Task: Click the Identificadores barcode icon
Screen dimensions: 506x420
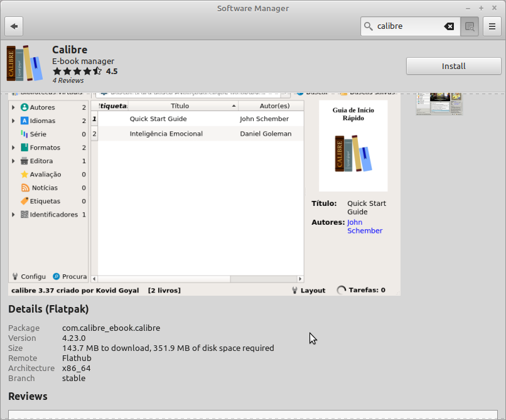Action: [x=24, y=214]
